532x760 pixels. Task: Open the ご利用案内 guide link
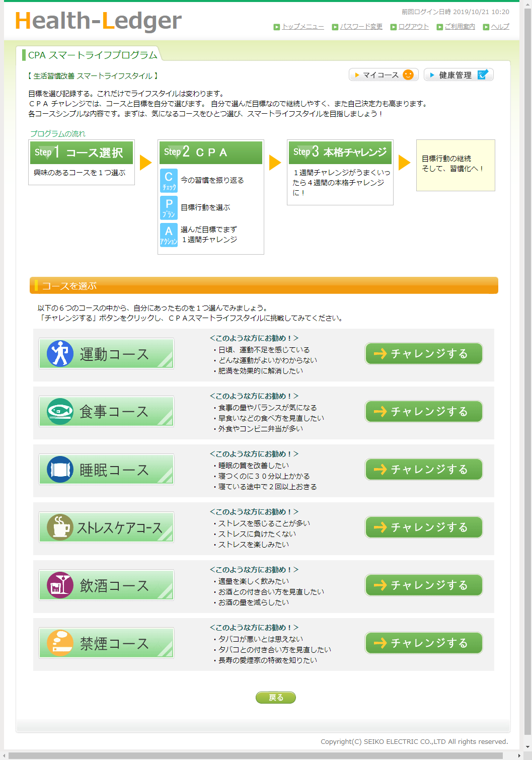(x=460, y=27)
